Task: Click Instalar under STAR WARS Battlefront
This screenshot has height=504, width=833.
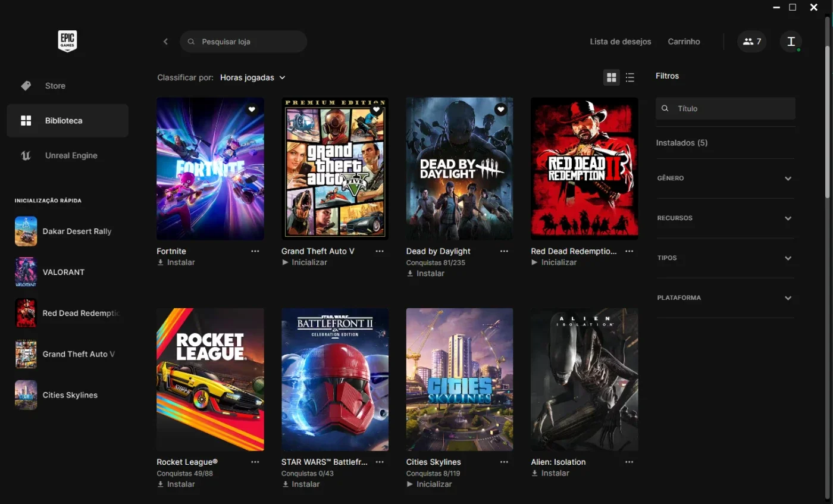Action: click(x=301, y=484)
